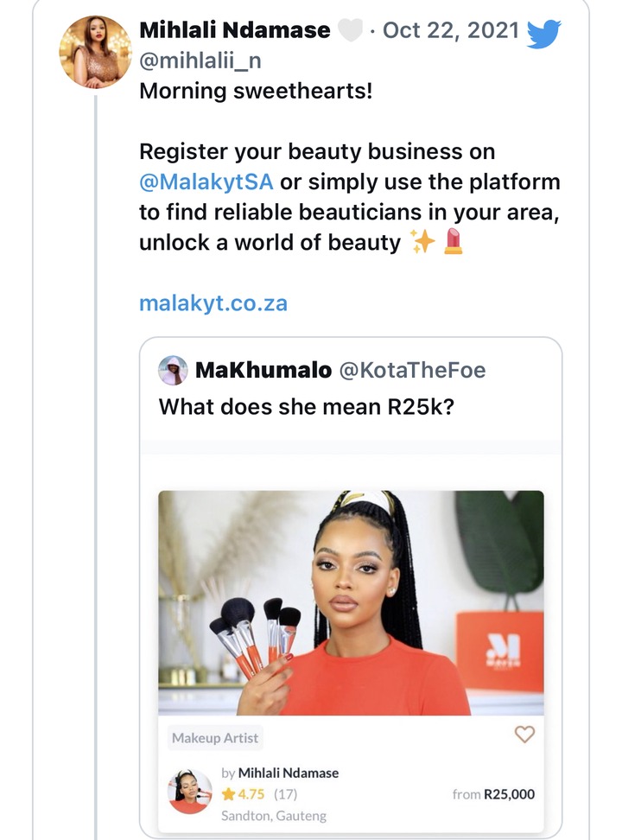Viewport: 622px width, 840px height.
Task: Select the Makeup Artist category tag
Action: [215, 738]
